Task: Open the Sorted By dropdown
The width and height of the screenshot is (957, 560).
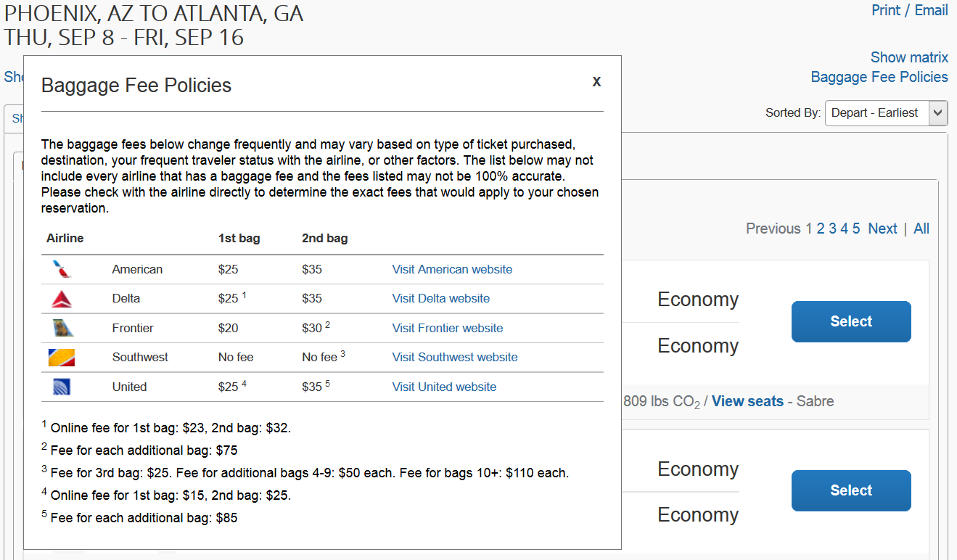Action: pos(886,113)
